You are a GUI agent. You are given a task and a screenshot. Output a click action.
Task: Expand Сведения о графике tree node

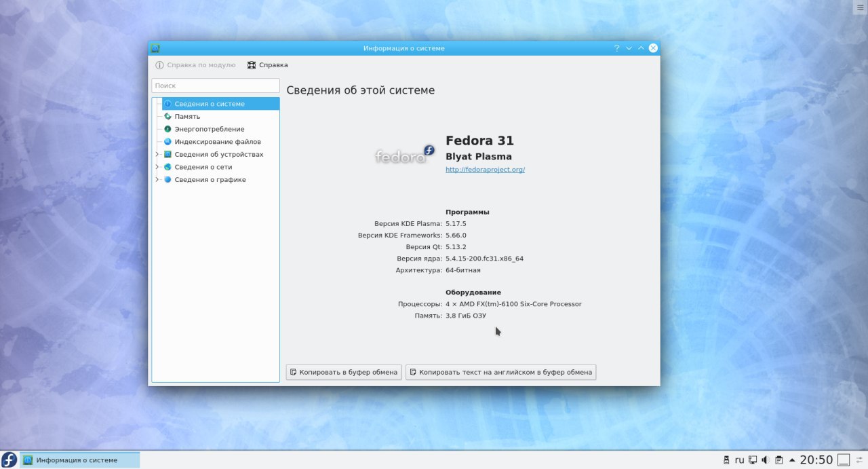[157, 180]
